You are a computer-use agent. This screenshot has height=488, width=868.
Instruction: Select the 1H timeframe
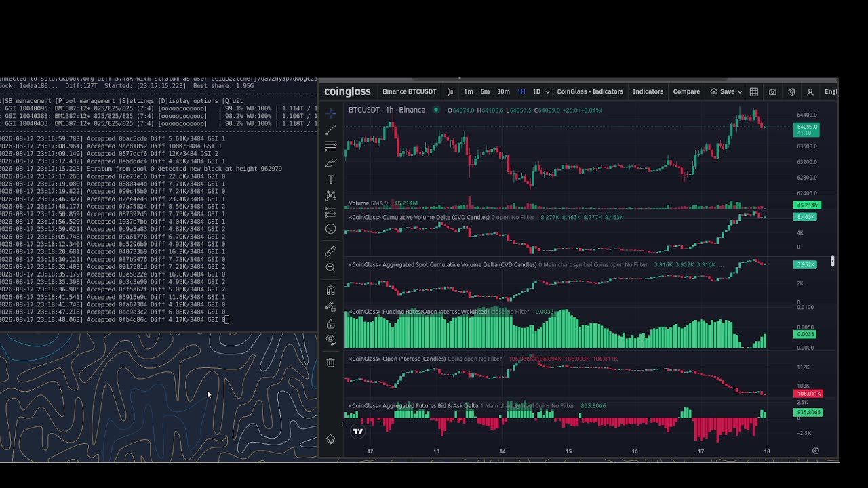521,91
